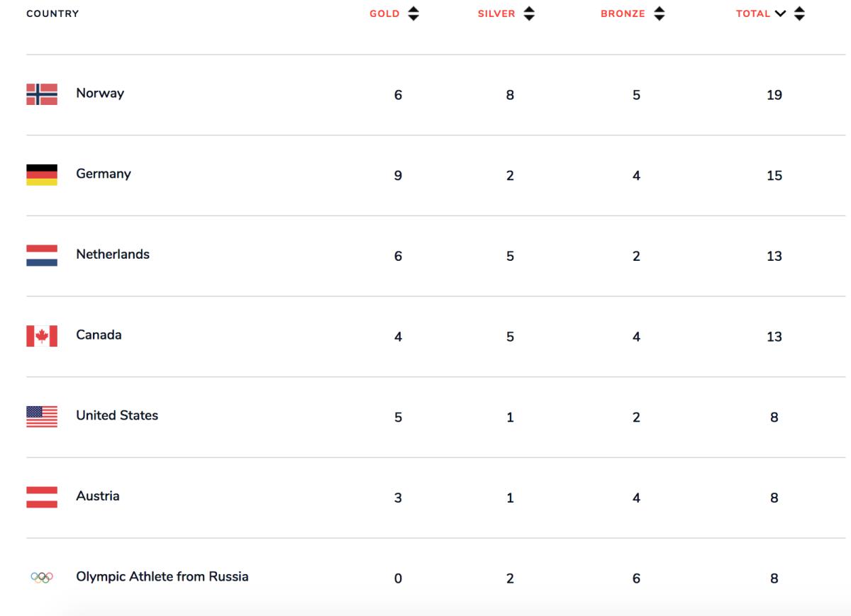The image size is (851, 616).
Task: Click the Country column header
Action: point(52,13)
